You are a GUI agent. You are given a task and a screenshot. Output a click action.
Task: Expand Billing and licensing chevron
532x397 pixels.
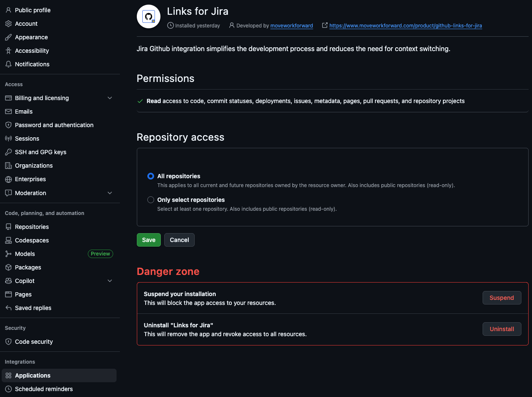click(110, 98)
